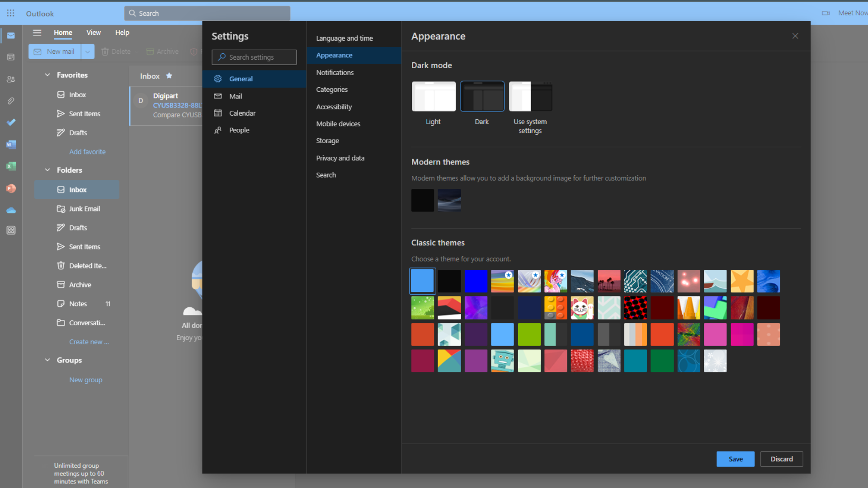This screenshot has height=488, width=868.
Task: Select the lucky cat classic theme
Action: coord(582,308)
